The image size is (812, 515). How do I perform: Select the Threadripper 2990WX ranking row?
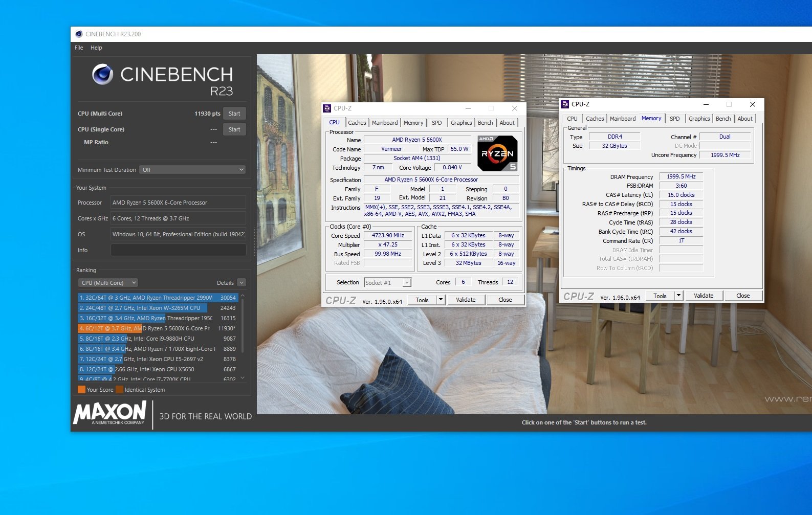158,298
